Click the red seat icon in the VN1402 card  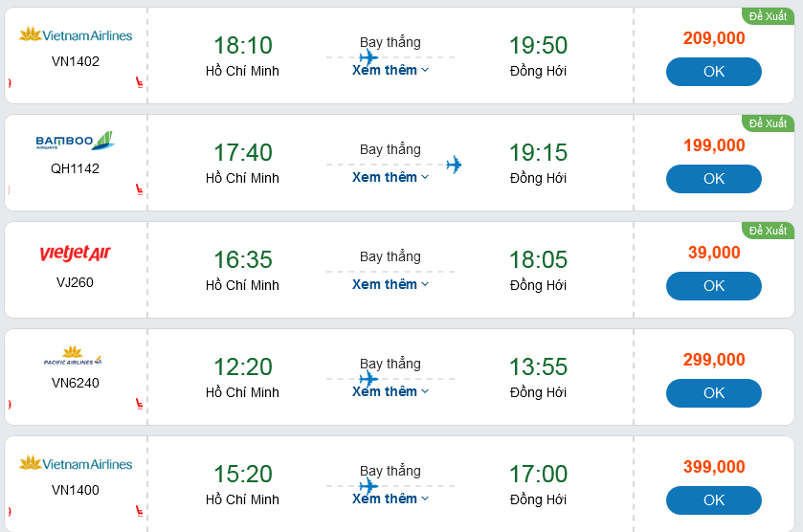tap(141, 82)
